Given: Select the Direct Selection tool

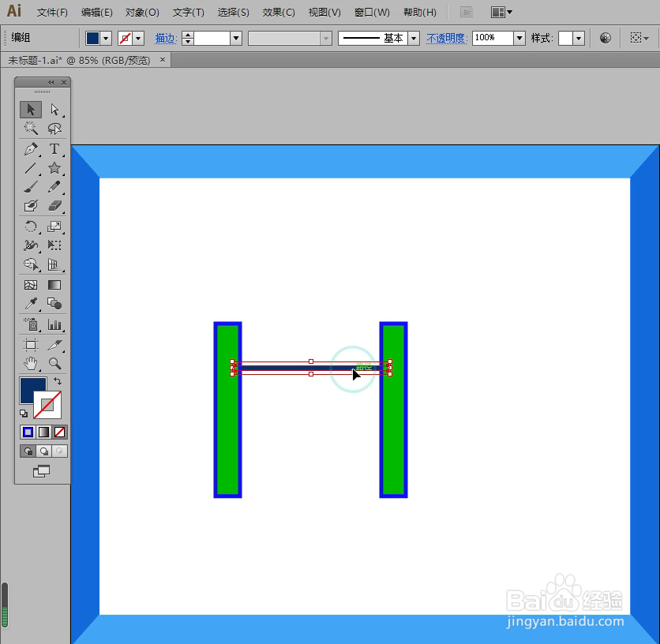Looking at the screenshot, I should point(54,110).
